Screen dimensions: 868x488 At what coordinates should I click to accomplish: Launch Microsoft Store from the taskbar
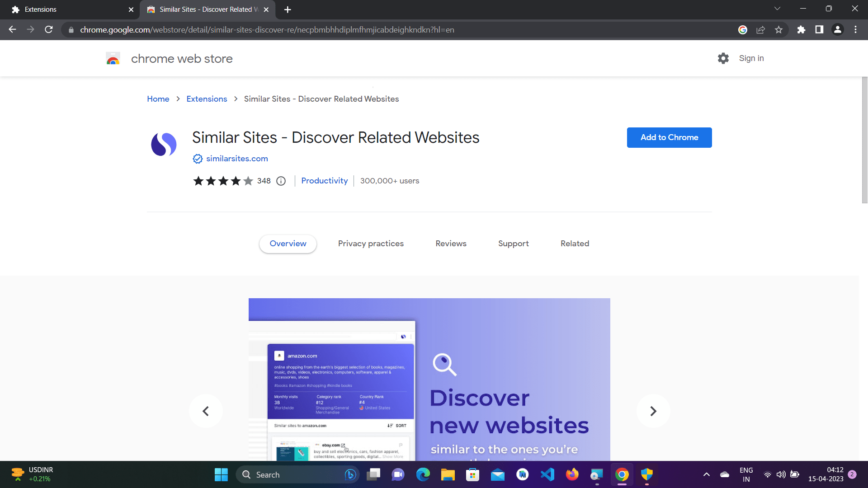pyautogui.click(x=473, y=474)
